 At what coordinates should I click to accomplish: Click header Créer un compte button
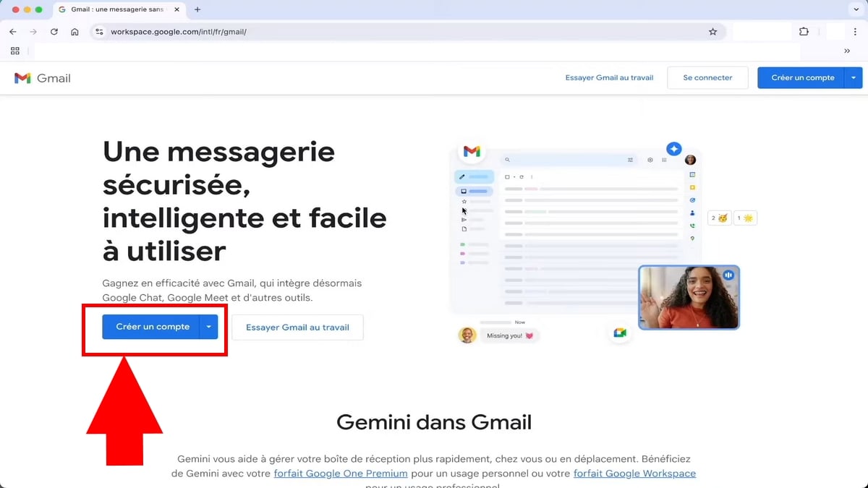800,78
